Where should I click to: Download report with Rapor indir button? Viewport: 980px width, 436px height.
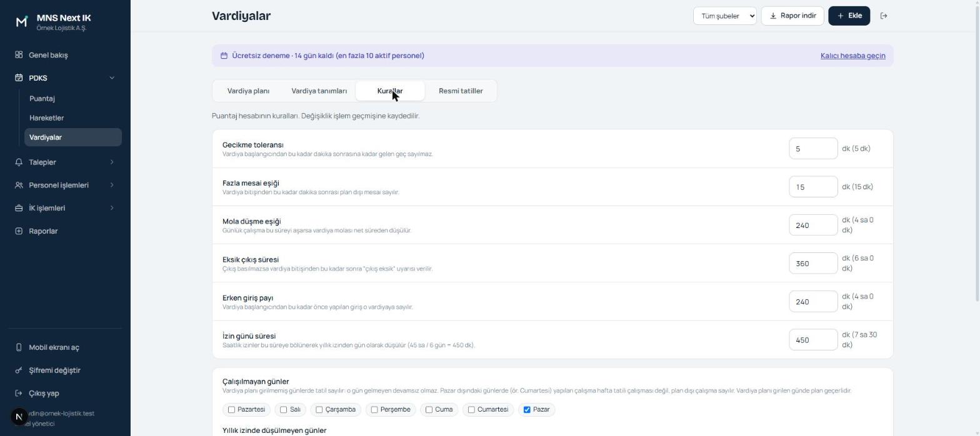tap(792, 16)
